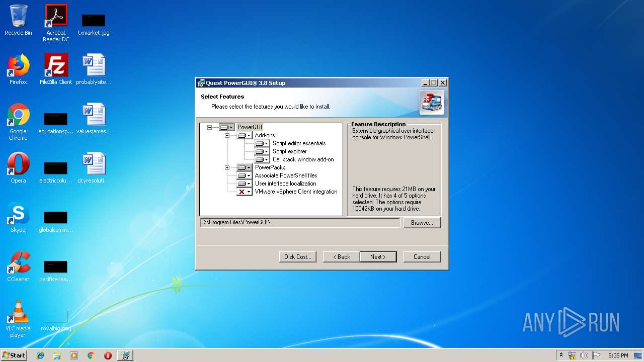Select the Associate PowerShell files label

pyautogui.click(x=286, y=175)
